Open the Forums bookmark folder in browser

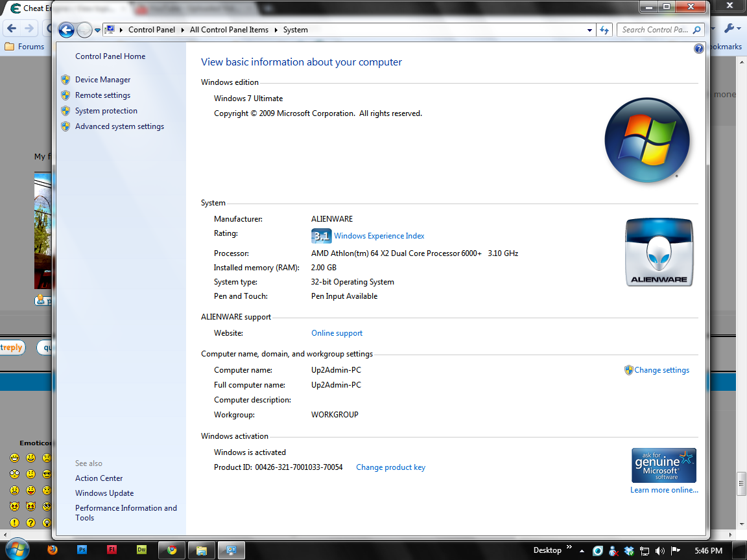click(x=24, y=47)
